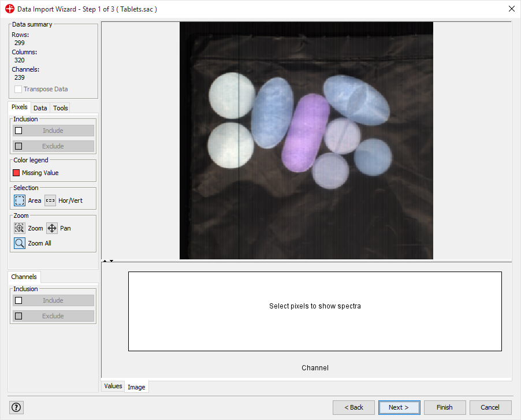Click the Zoom All icon
Image resolution: width=521 pixels, height=420 pixels.
(x=20, y=243)
